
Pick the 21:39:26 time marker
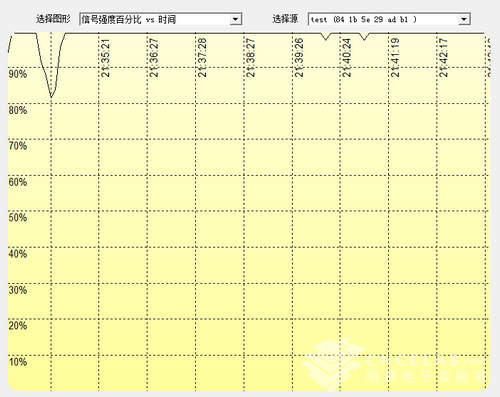tap(299, 58)
